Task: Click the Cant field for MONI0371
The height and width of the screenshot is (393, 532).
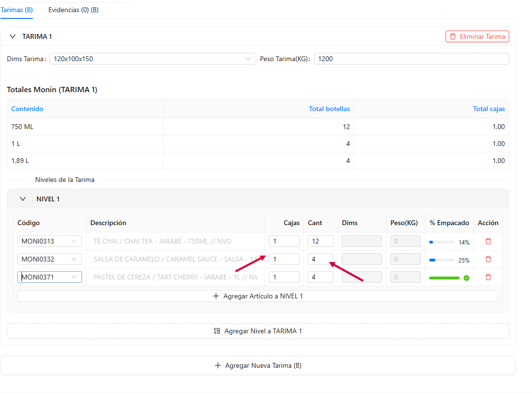Action: pos(320,277)
